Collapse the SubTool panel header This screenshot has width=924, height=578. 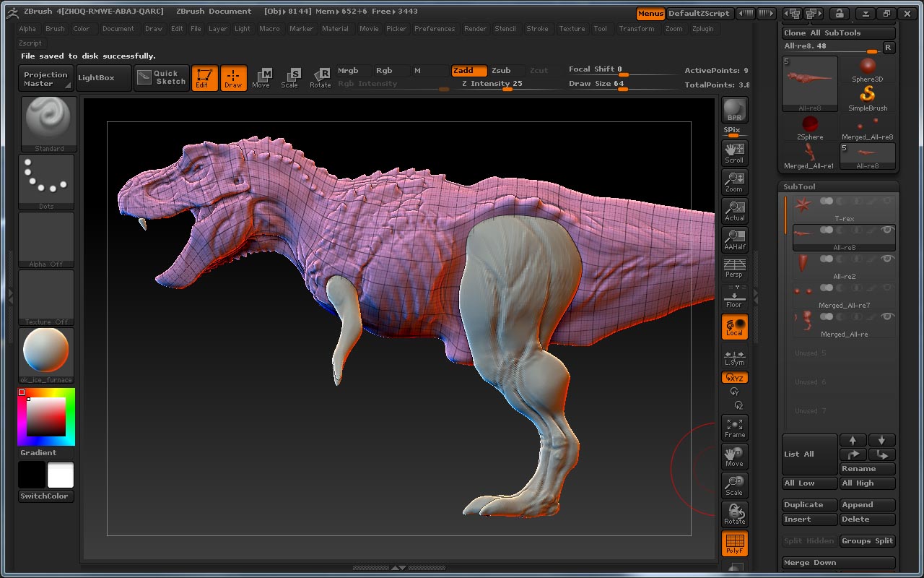800,186
